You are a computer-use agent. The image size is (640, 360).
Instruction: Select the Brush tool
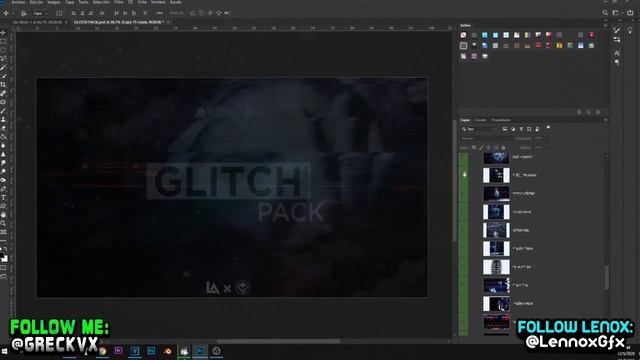click(x=3, y=111)
